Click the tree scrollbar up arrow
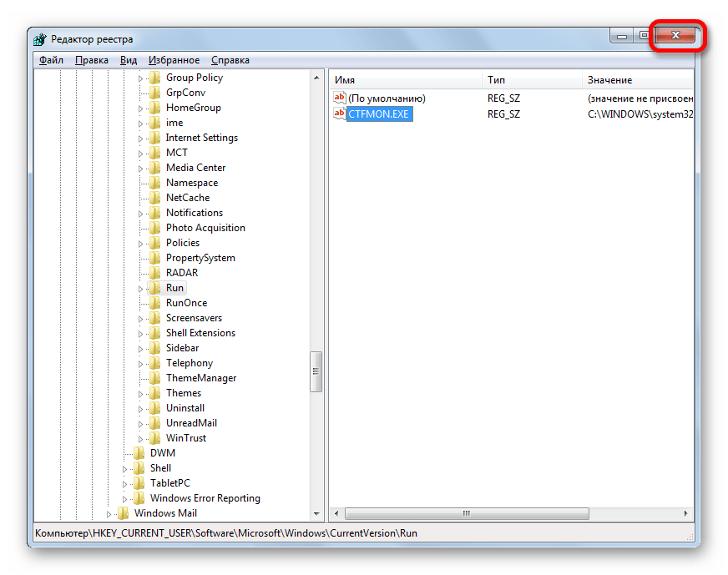728x575 pixels. [x=316, y=78]
